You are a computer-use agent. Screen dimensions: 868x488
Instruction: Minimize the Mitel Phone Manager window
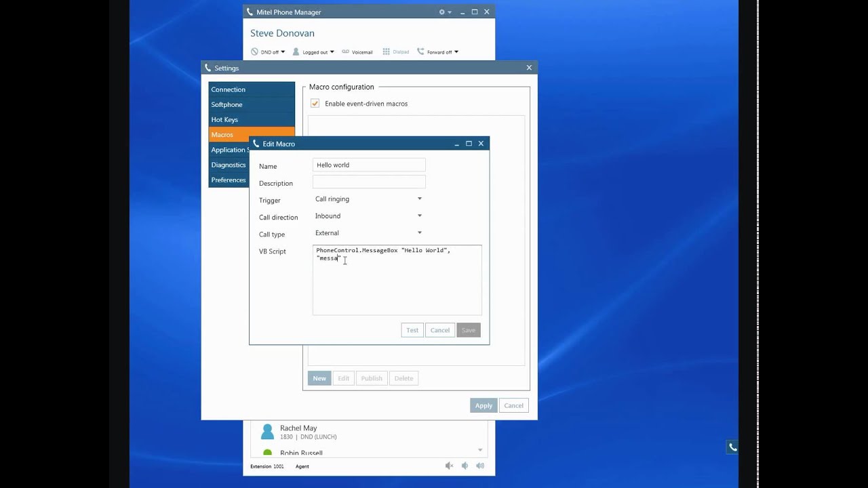click(463, 12)
